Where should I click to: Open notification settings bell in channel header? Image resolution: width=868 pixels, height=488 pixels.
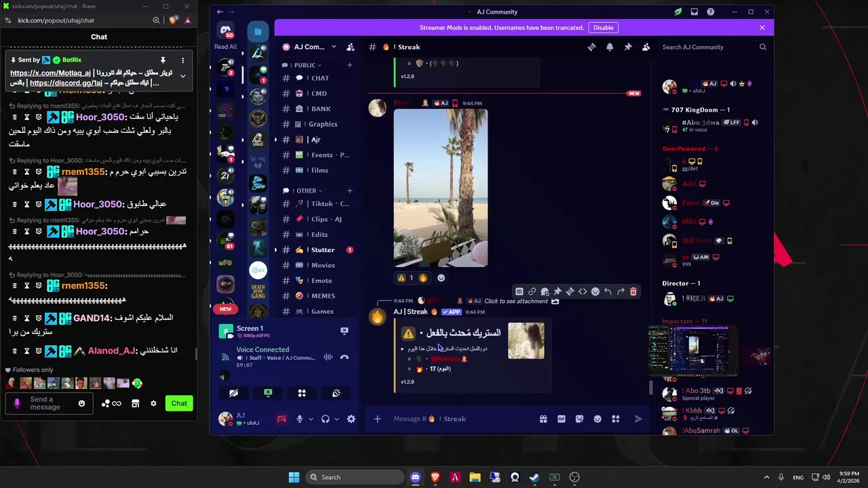point(610,47)
